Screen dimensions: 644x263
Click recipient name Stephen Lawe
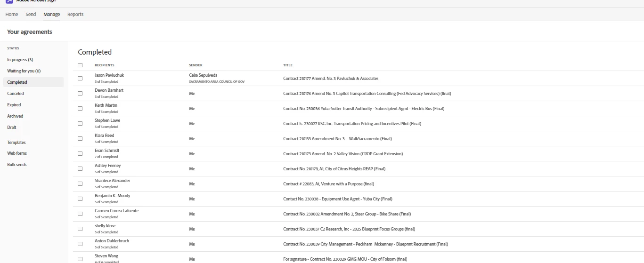[107, 120]
